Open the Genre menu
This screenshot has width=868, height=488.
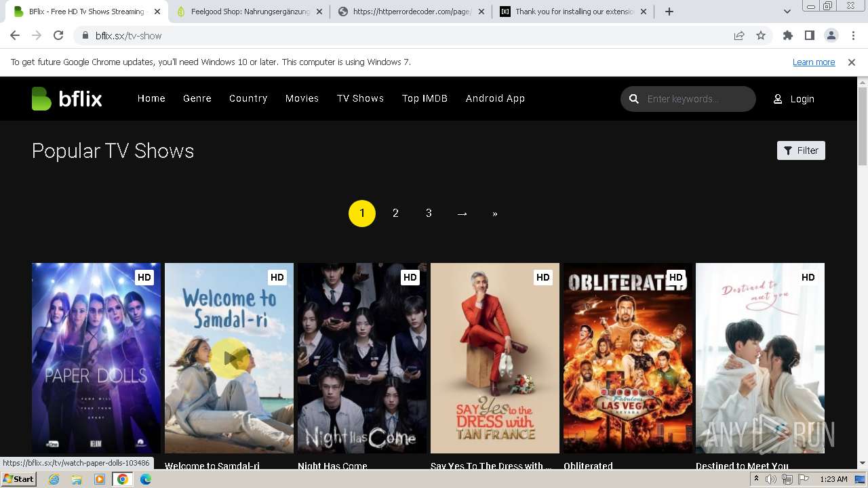(x=197, y=98)
